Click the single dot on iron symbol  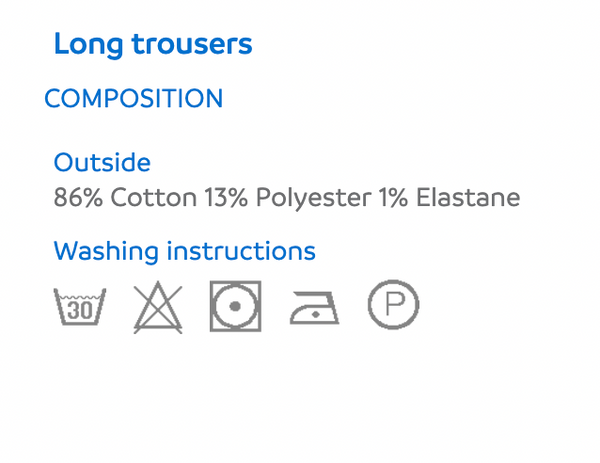pos(315,314)
